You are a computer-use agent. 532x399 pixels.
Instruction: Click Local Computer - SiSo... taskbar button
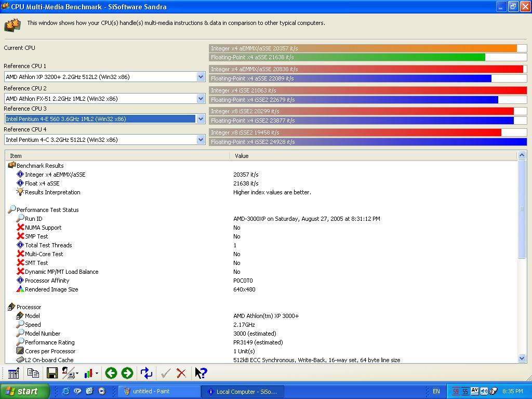[x=243, y=392]
